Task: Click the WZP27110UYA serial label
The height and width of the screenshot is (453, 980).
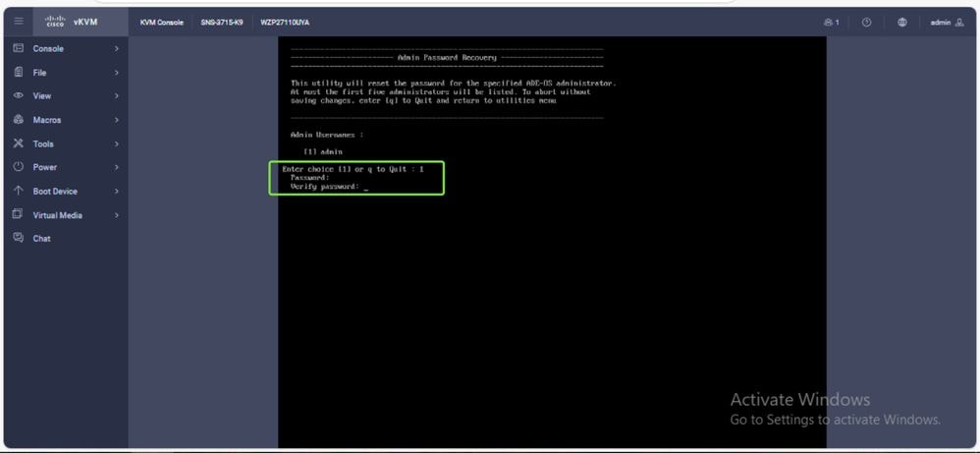Action: point(285,23)
